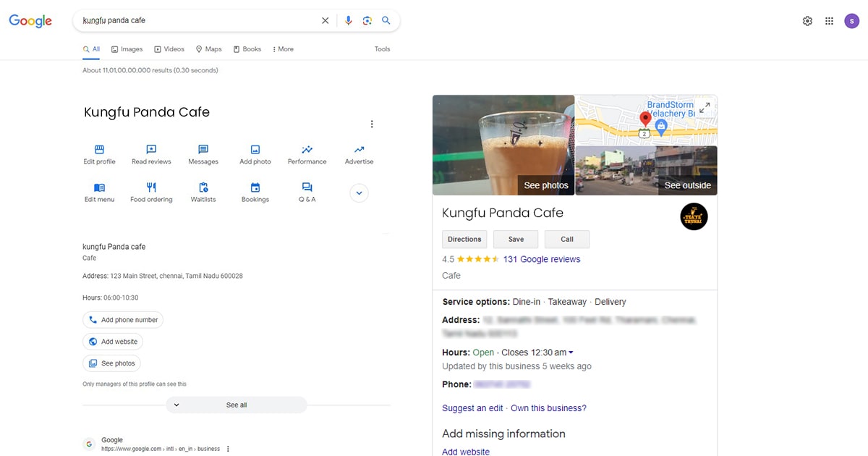Click inside the Google search box
Screen dimensions: 868x456
[x=195, y=21]
